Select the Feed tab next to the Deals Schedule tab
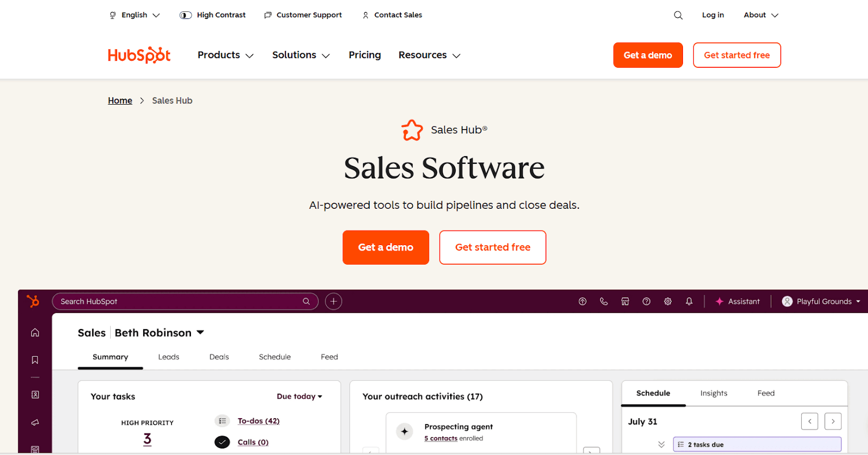The width and height of the screenshot is (868, 455). (329, 357)
